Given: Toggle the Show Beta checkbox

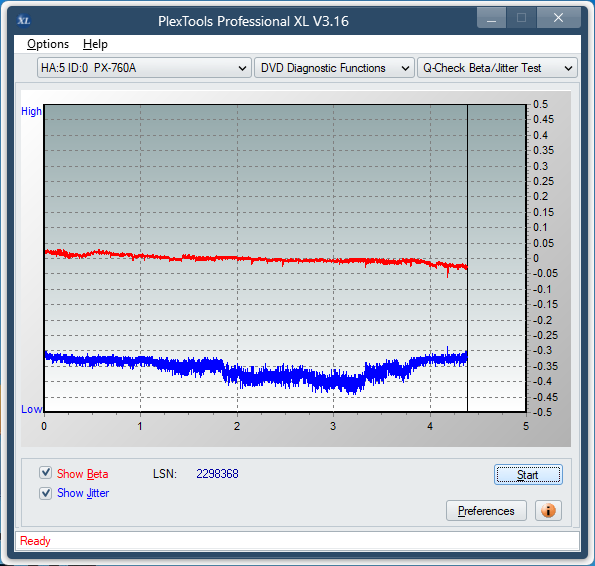Looking at the screenshot, I should (x=46, y=473).
